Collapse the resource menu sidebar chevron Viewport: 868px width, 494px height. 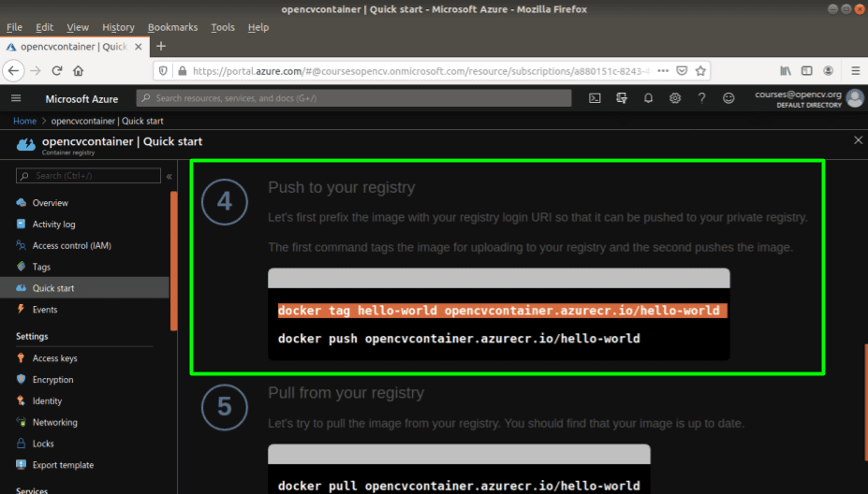[169, 177]
